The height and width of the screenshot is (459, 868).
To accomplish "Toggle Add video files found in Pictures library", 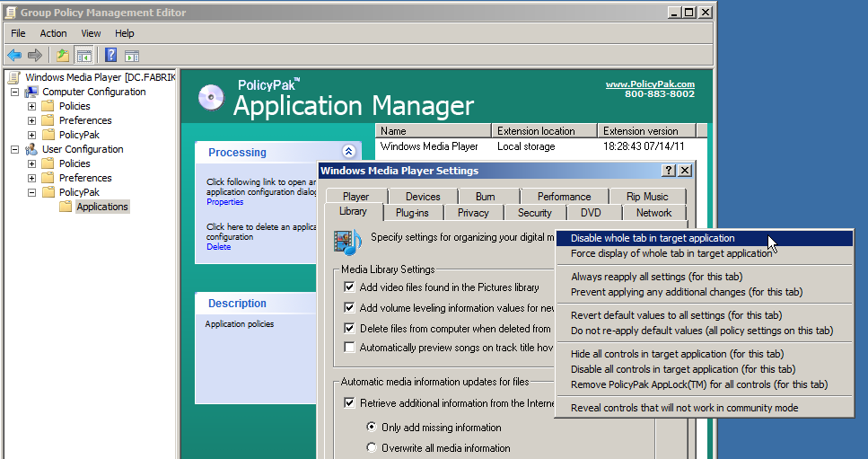I will pyautogui.click(x=349, y=287).
